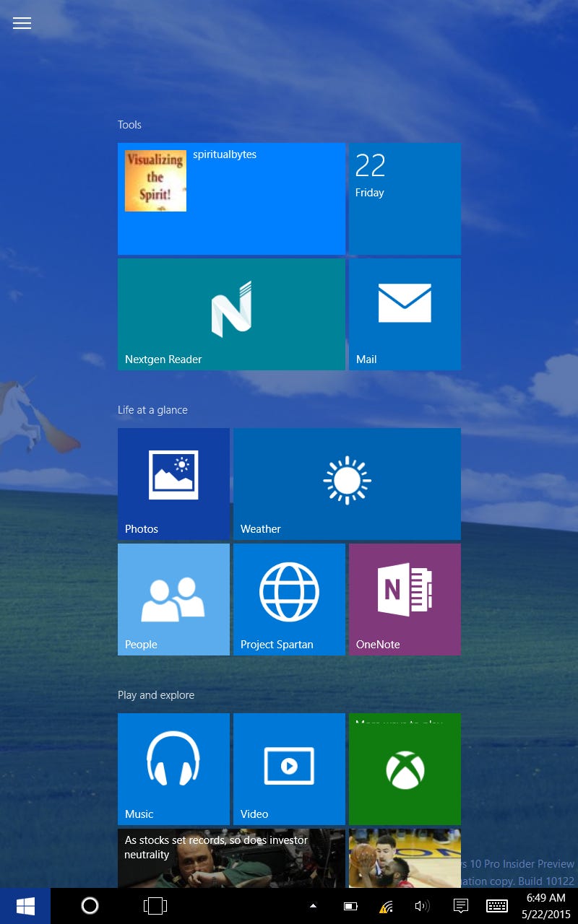Switch to Task View
The height and width of the screenshot is (924, 578).
point(155,905)
